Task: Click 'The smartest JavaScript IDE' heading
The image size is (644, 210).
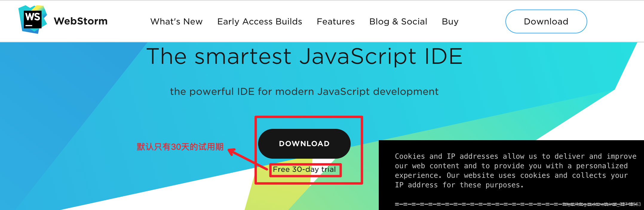Action: [x=304, y=56]
